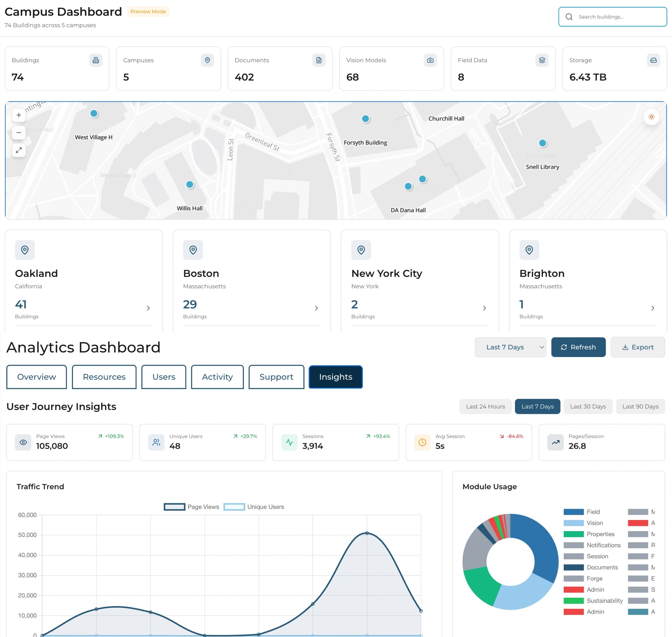
Task: Open the Last 7 Days dropdown
Action: coord(510,347)
